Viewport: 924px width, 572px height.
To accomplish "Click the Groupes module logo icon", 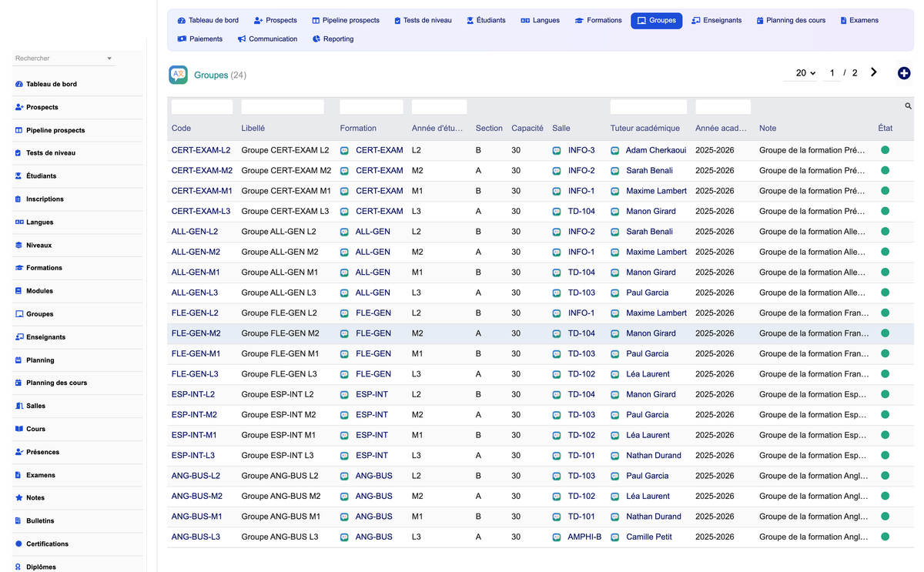I will [178, 75].
